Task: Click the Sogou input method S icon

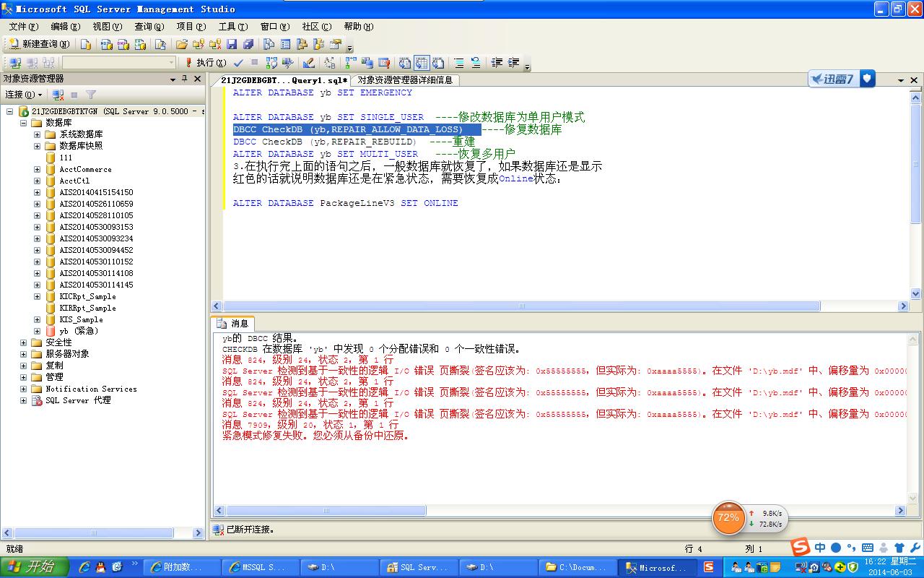Action: (800, 547)
